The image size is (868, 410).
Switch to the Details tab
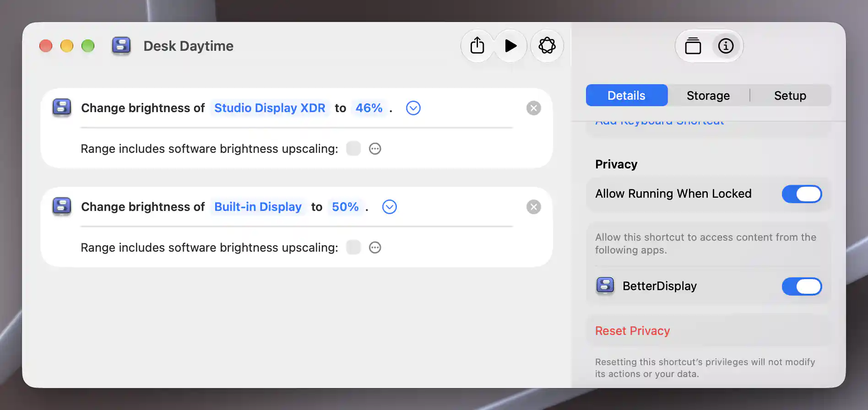(626, 95)
